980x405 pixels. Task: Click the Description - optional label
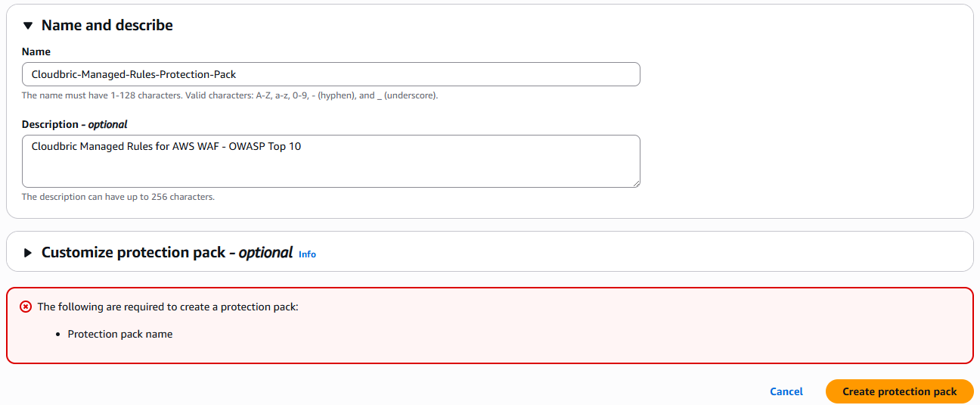click(x=74, y=124)
